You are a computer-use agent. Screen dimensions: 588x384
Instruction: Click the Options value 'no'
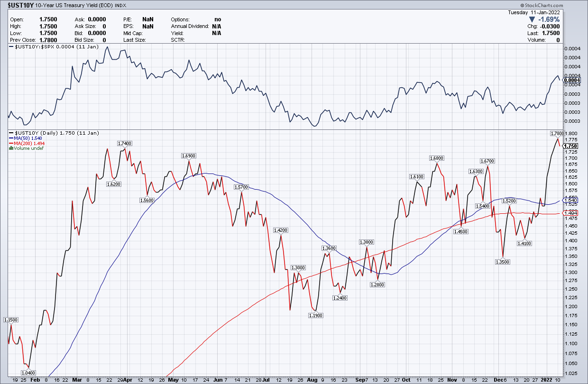coord(218,20)
